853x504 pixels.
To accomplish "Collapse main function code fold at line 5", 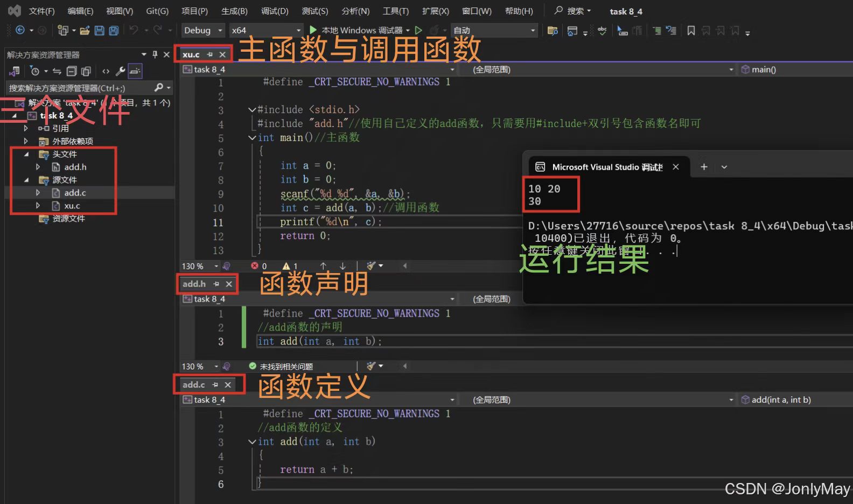I will pos(252,138).
